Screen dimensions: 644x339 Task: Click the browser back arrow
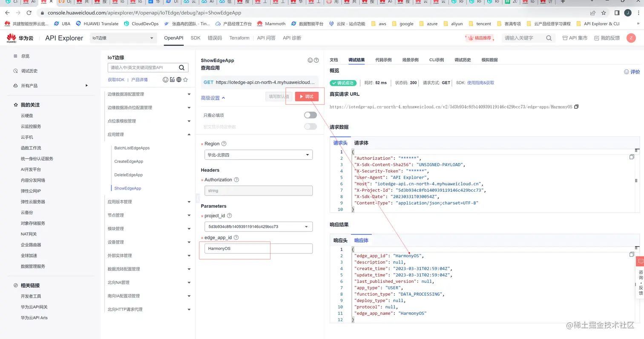[7, 13]
